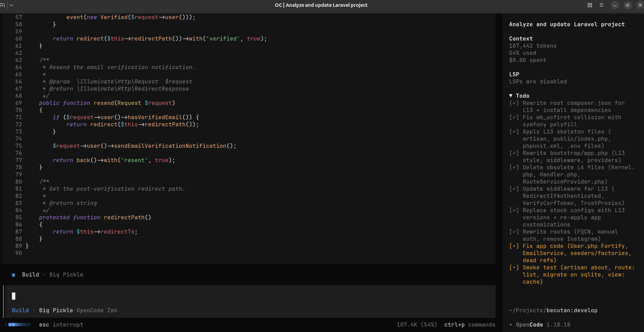Screen dimensions: 644x332
Task: Click the $0.00 spent value
Action: [x=528, y=60]
